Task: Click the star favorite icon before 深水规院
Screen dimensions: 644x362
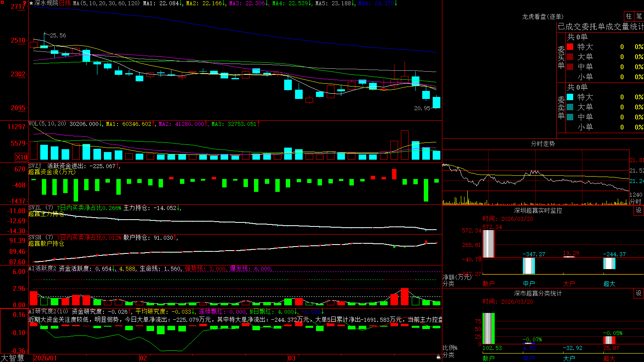Action: [x=31, y=3]
